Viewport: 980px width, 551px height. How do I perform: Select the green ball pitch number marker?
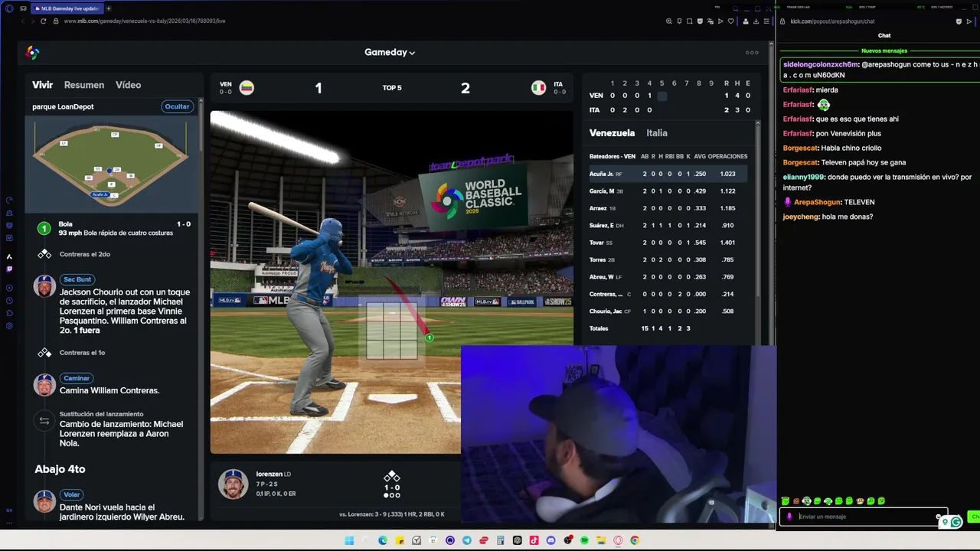pyautogui.click(x=44, y=228)
